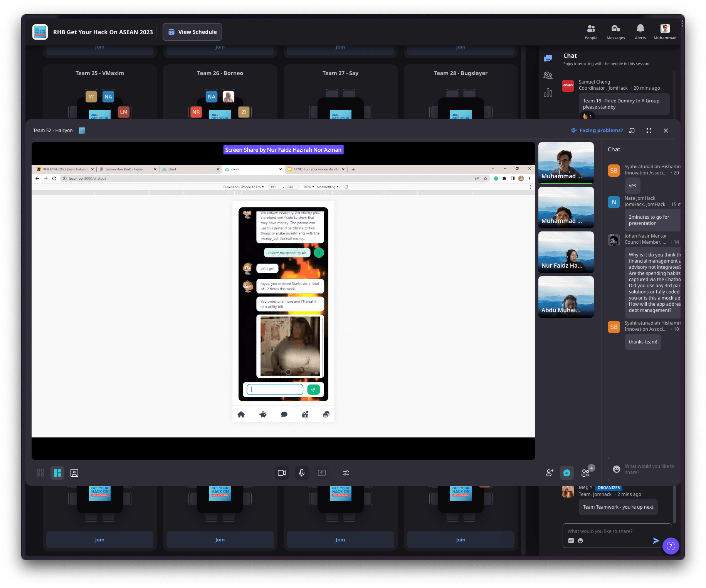Open the audio/video settings sliders icon
Viewport: 706px width, 588px height.
[346, 473]
